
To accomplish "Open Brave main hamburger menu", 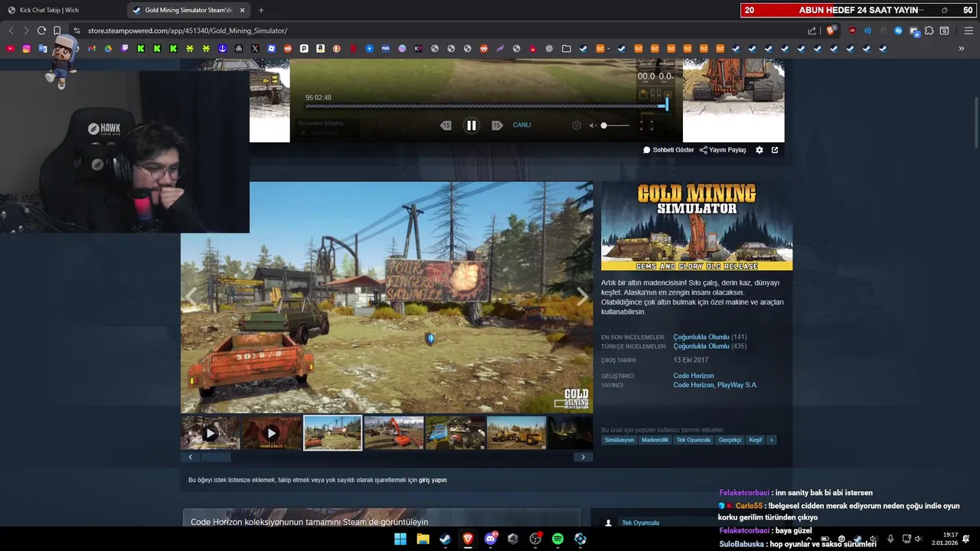I will tap(969, 31).
